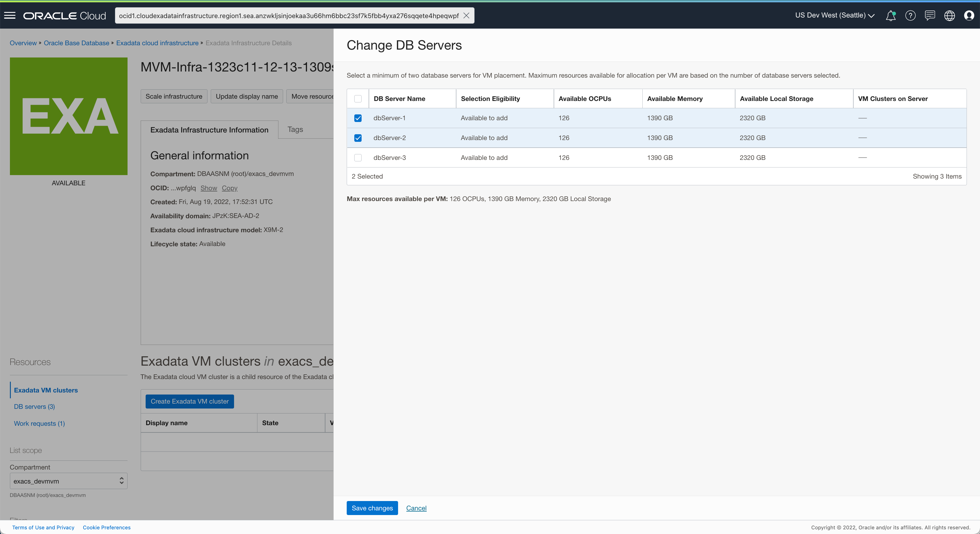Open the exacs_devmvm compartment dropdown
Image resolution: width=980 pixels, height=534 pixels.
69,481
